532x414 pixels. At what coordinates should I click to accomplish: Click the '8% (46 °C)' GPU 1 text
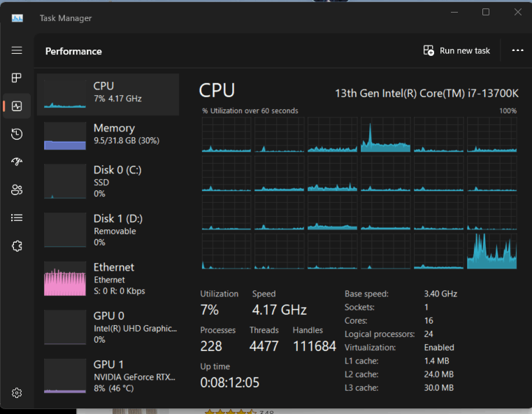tap(114, 389)
